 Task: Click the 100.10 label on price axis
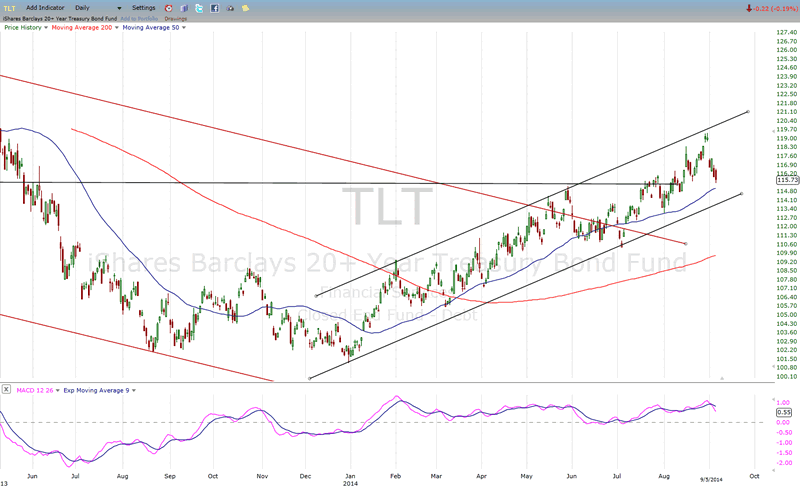(x=786, y=376)
